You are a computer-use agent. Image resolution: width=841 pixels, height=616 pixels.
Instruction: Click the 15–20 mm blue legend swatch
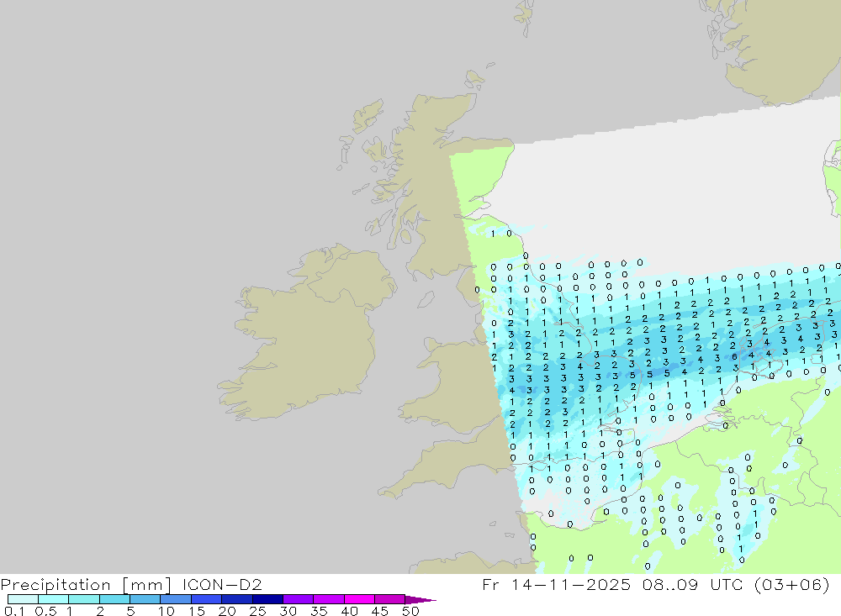coord(206,599)
